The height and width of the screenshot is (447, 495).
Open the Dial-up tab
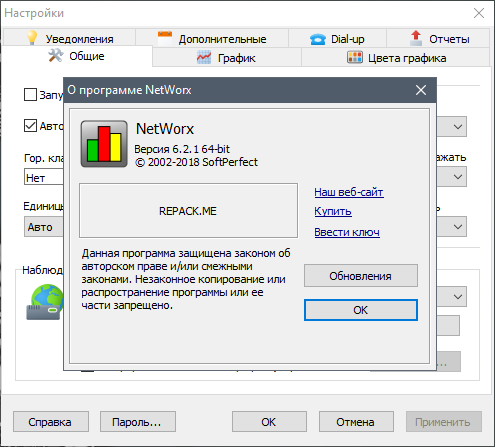337,38
